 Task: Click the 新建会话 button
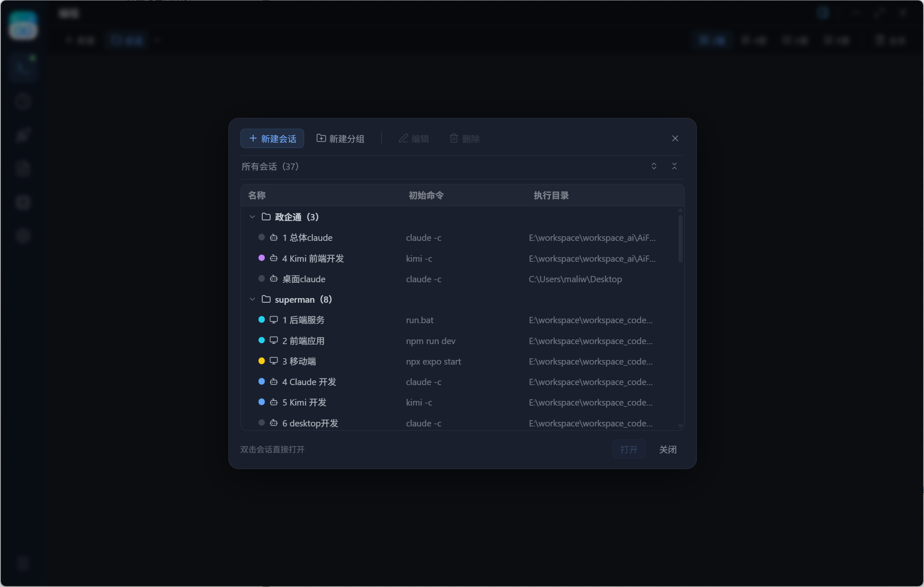(272, 138)
